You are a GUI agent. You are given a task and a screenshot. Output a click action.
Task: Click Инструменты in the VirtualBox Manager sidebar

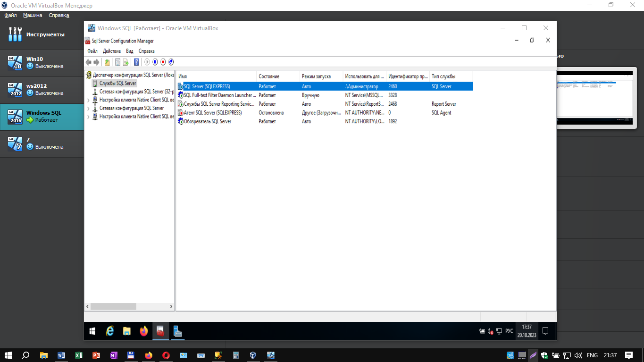coord(42,34)
